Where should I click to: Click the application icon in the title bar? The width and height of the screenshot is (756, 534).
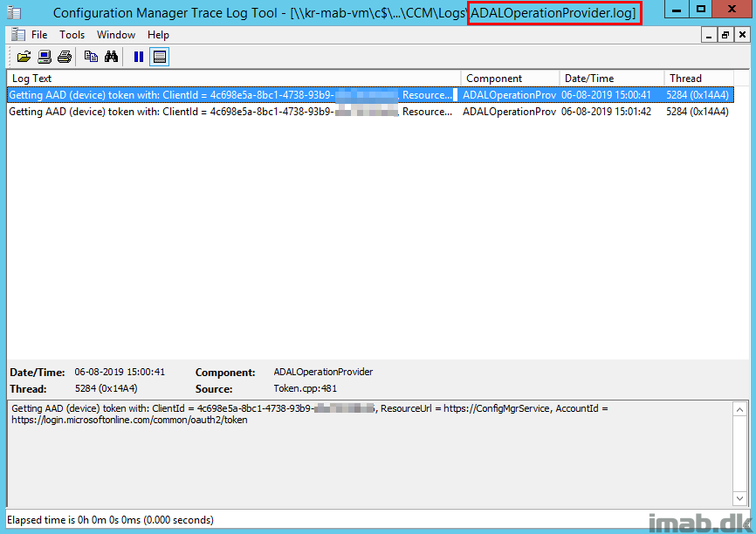point(15,12)
